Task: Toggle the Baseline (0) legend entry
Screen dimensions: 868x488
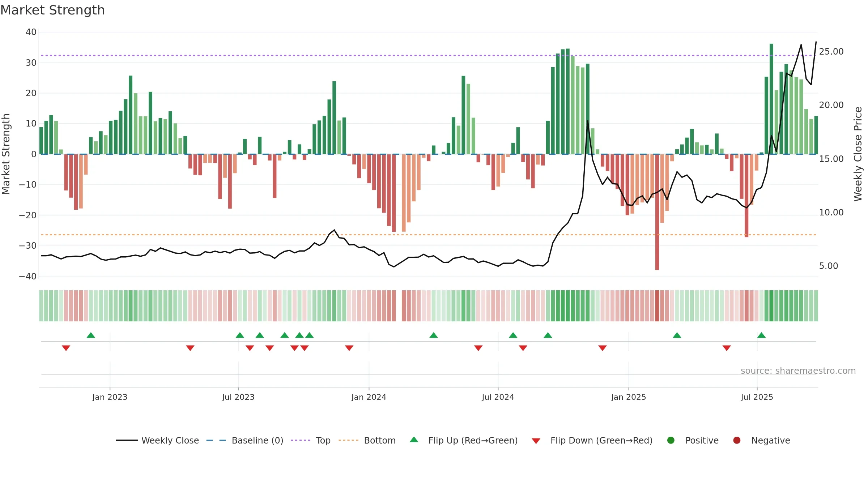Action: (x=244, y=440)
